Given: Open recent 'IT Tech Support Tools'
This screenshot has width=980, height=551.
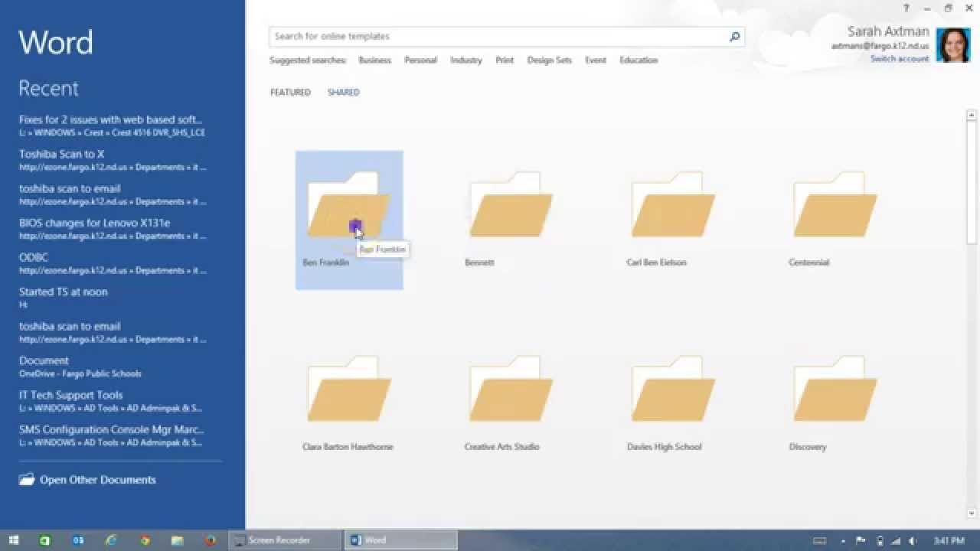Looking at the screenshot, I should (112, 401).
